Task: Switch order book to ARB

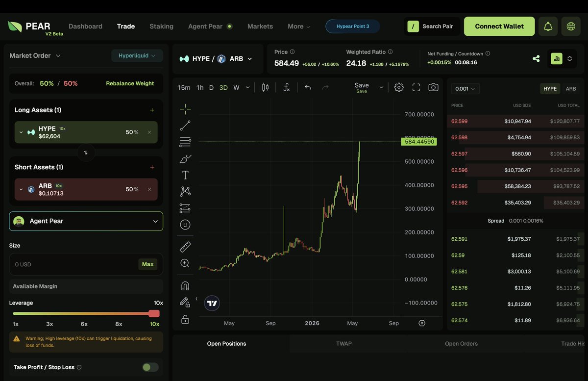Action: (571, 89)
